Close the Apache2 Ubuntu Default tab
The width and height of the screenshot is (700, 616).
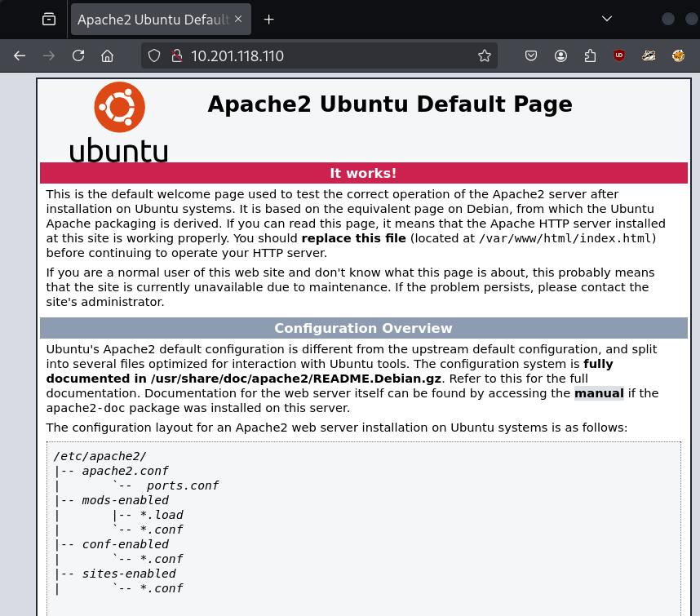238,19
